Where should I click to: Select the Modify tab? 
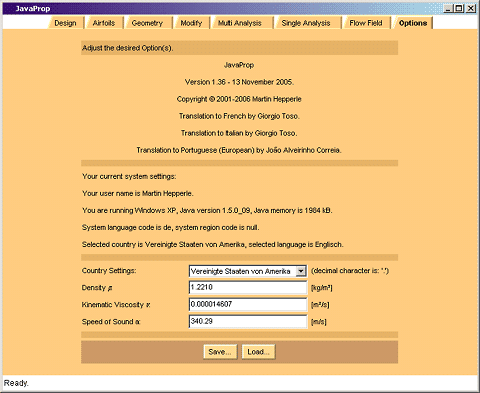(191, 23)
